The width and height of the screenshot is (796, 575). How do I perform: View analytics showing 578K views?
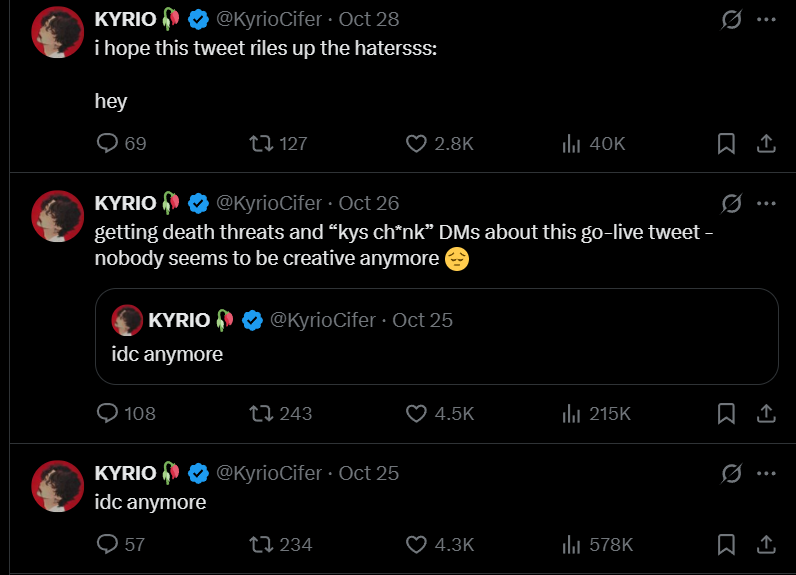pyautogui.click(x=572, y=545)
